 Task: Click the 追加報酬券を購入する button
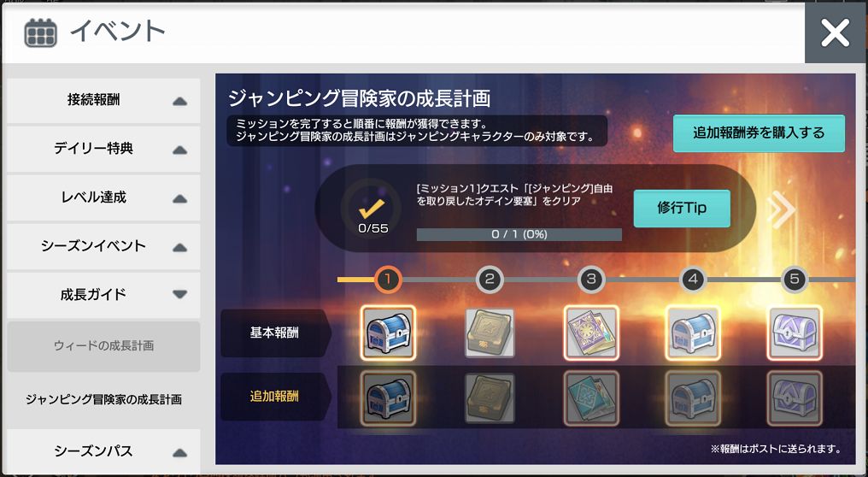coord(759,133)
